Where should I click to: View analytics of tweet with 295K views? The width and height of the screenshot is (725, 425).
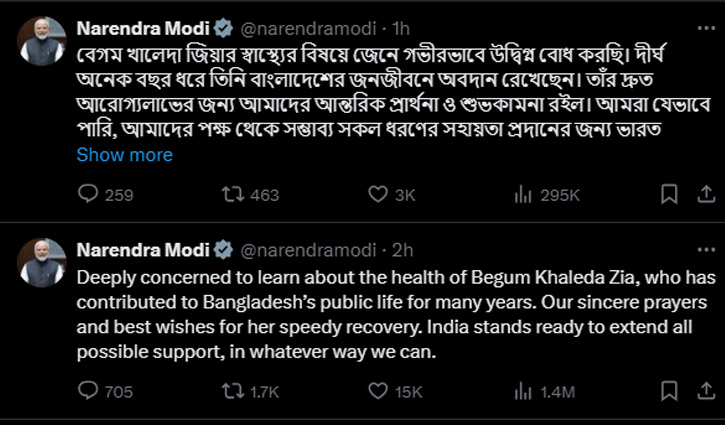pos(522,195)
